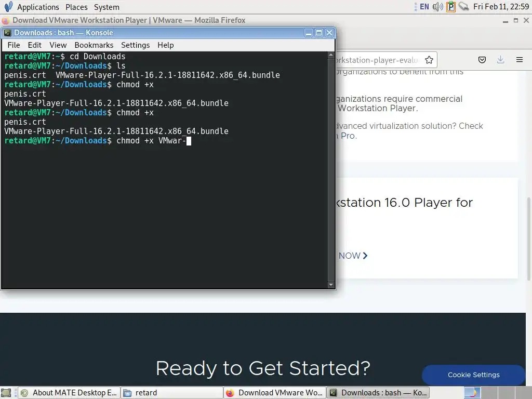The width and height of the screenshot is (532, 399).
Task: Click the EN keyboard layout indicator
Action: click(x=424, y=6)
